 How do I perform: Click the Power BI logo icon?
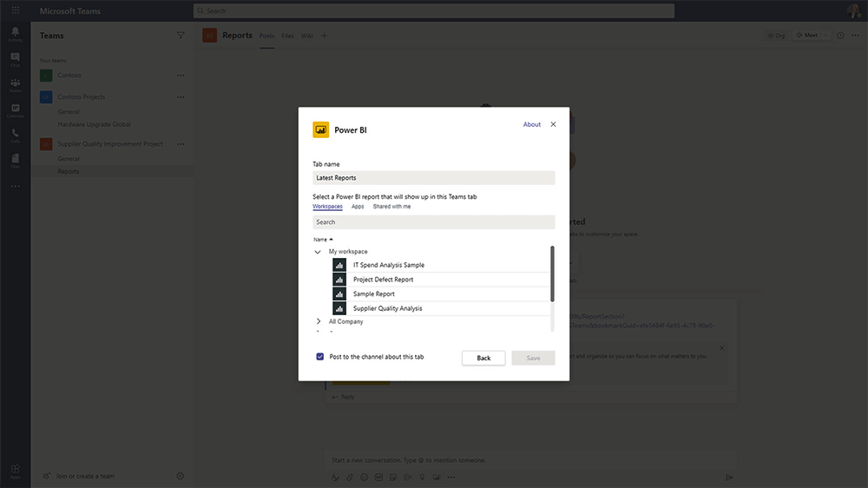(321, 129)
